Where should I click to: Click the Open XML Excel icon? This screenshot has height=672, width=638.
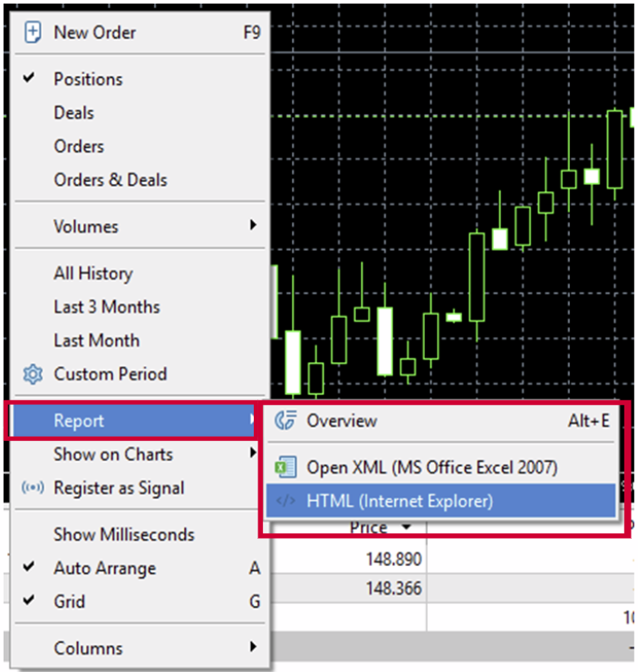click(x=286, y=467)
